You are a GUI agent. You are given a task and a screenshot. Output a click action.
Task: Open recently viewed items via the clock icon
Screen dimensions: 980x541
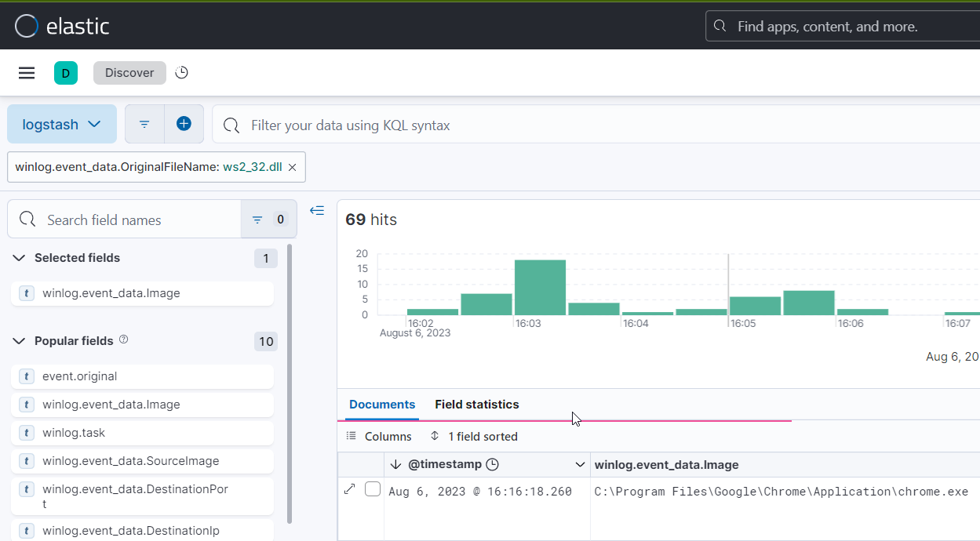(x=180, y=72)
